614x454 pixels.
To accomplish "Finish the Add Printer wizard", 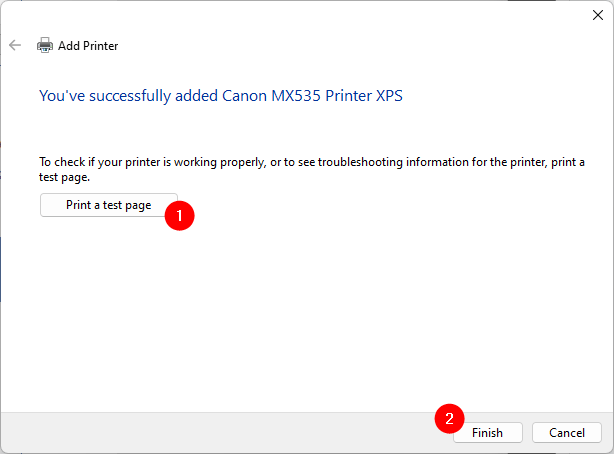I will [x=488, y=432].
